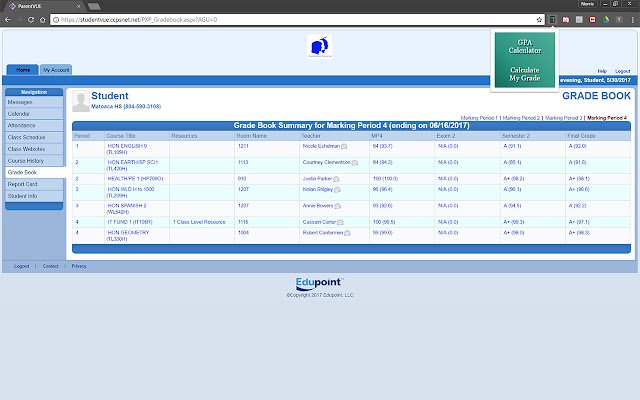
Task: Email teacher Nolan Shigley via envelope icon
Action: [x=337, y=190]
